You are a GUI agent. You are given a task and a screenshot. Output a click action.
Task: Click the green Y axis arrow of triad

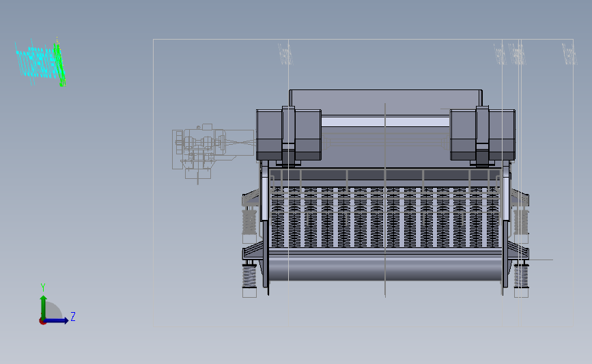point(44,307)
